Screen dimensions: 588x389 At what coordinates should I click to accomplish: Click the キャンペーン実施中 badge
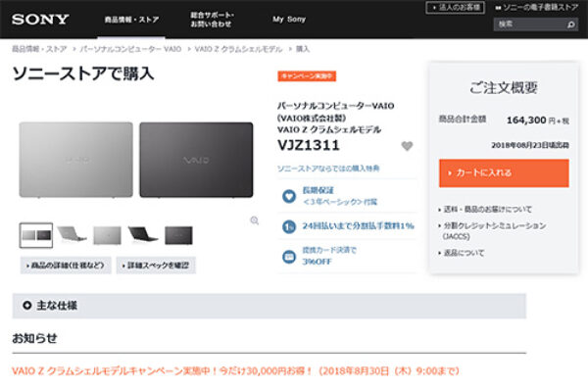pos(307,76)
